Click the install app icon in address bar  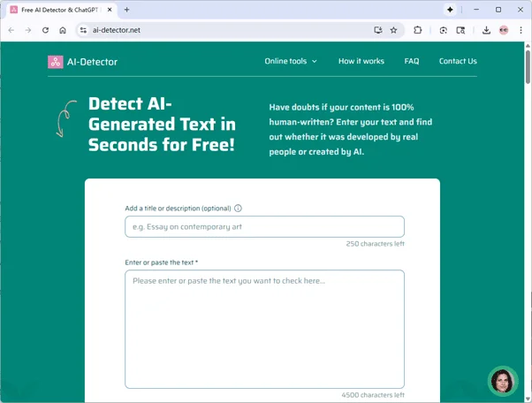tap(378, 30)
